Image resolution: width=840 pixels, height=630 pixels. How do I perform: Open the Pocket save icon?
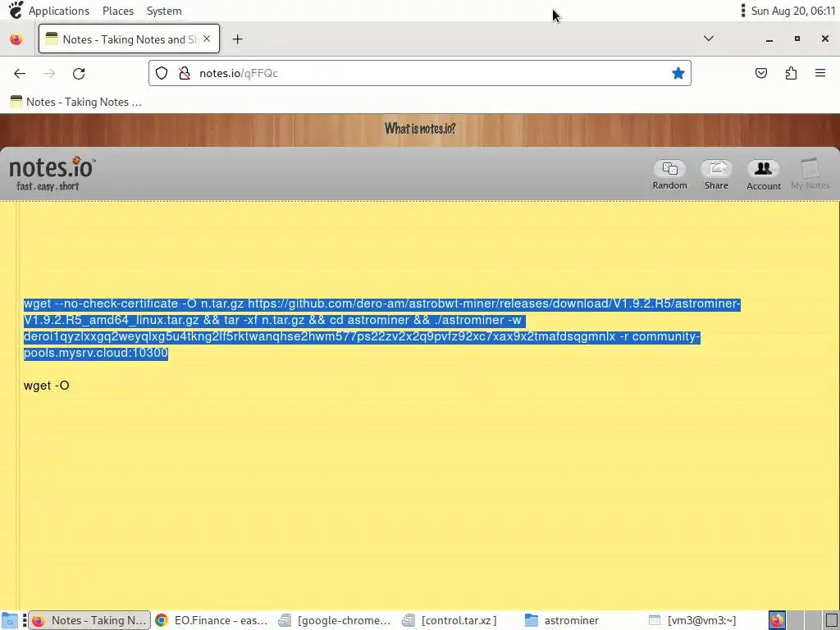tap(761, 73)
